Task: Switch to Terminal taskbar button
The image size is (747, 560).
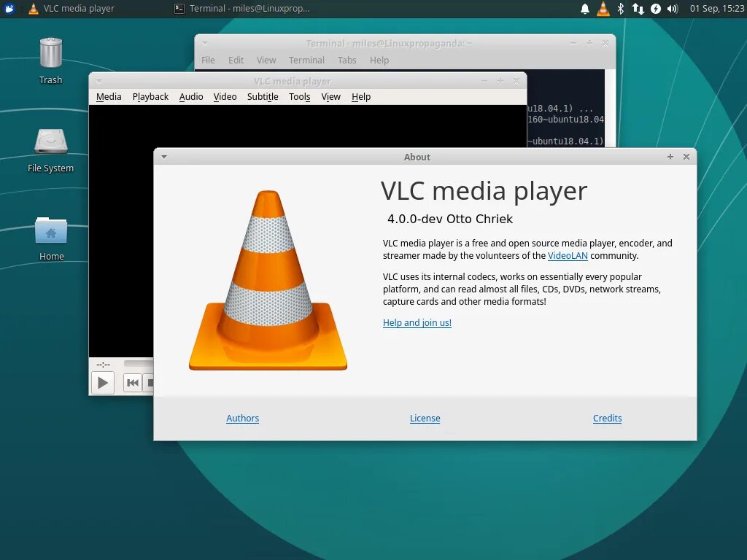Action: [242, 9]
